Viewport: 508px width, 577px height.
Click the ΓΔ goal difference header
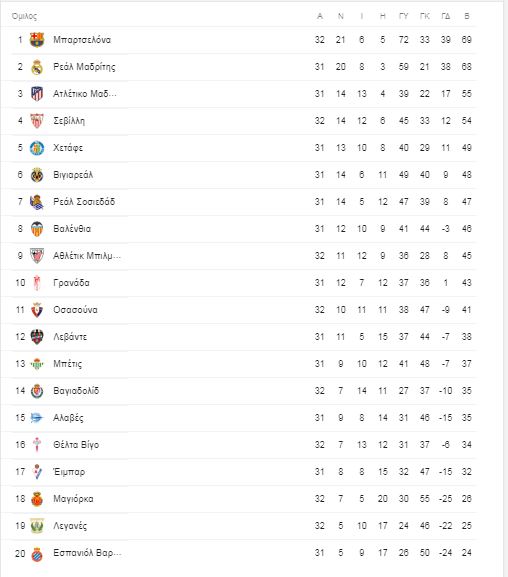[x=445, y=16]
